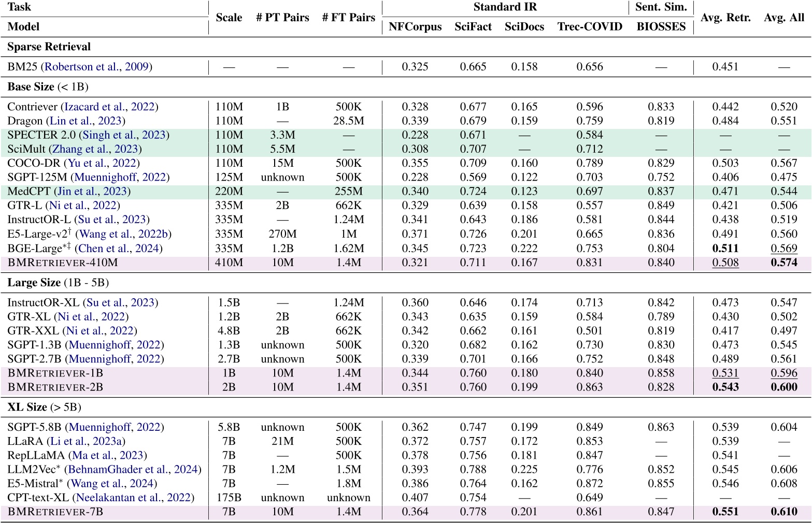The height and width of the screenshot is (524, 812).
Task: Click the Avg. Retr. column header
Action: [725, 18]
